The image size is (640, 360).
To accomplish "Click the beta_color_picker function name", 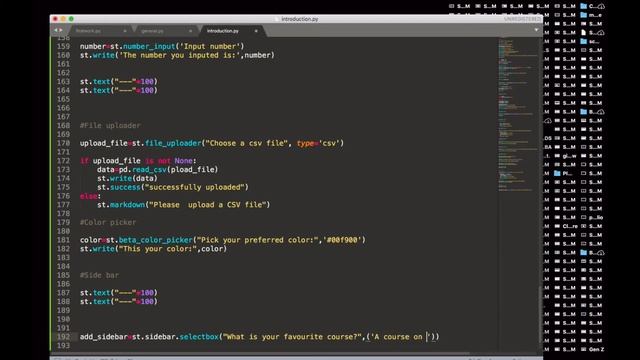I will 156,240.
